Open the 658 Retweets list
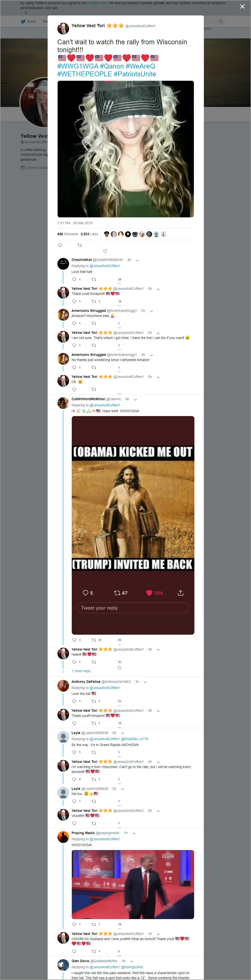Viewport: 251px width, 980px height. 68,234
